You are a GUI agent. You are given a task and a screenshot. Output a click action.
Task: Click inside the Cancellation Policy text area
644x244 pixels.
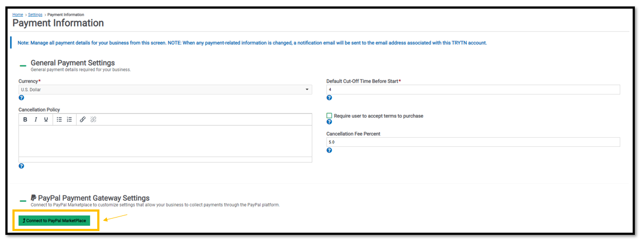pos(165,141)
